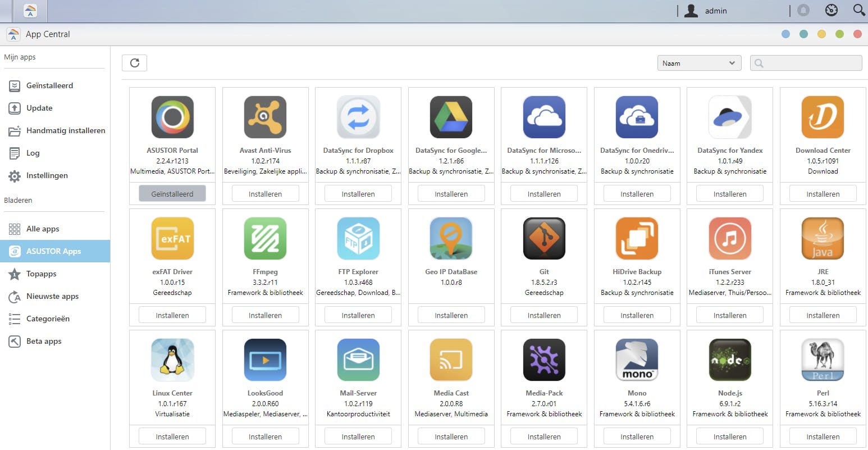Open the Update section
Viewport: 868px width, 450px height.
(55, 108)
